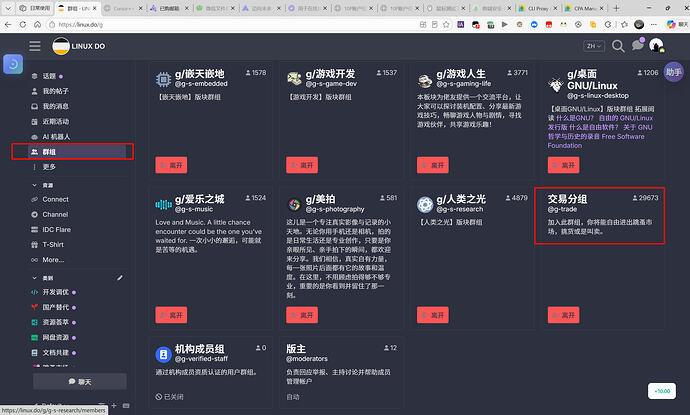The height and width of the screenshot is (415, 690).
Task: Leave the g/爱乐之城 group
Action: [171, 315]
